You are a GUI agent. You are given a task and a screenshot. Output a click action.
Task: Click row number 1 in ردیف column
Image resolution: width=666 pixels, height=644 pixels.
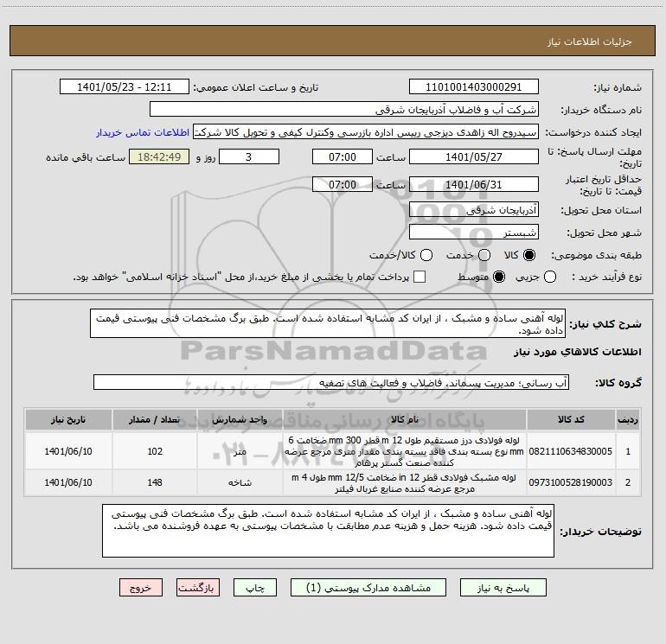pos(628,451)
